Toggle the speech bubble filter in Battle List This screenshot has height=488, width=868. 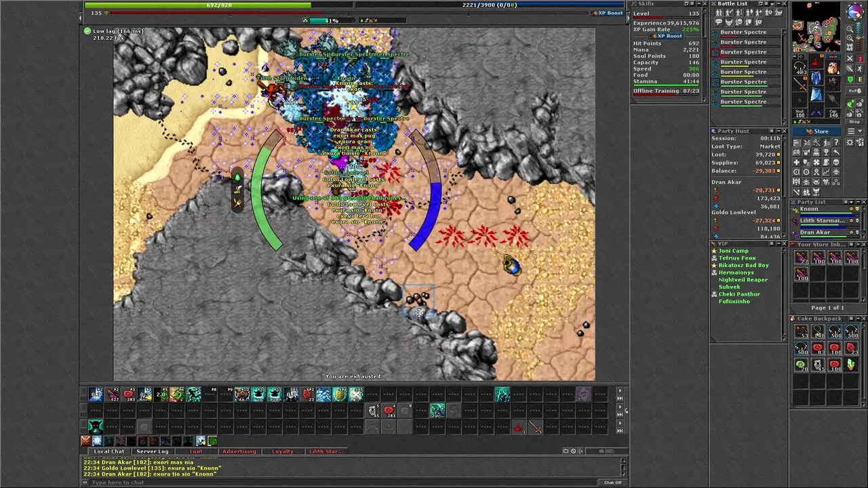[x=719, y=22]
